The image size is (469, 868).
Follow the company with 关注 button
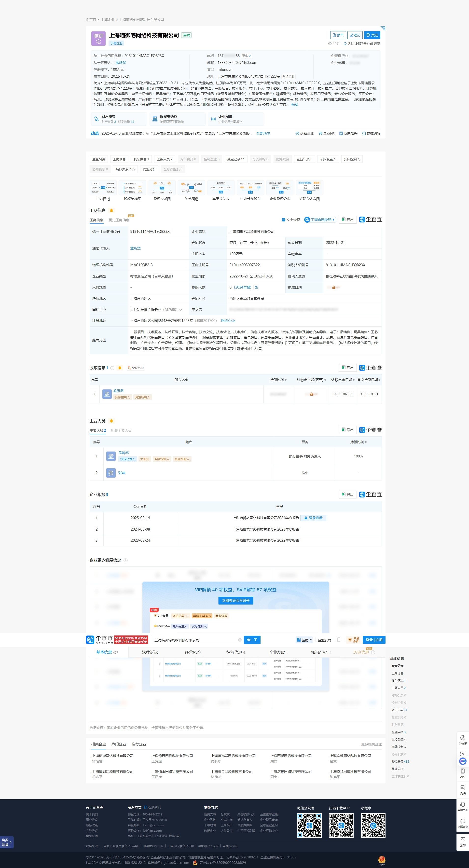click(372, 35)
